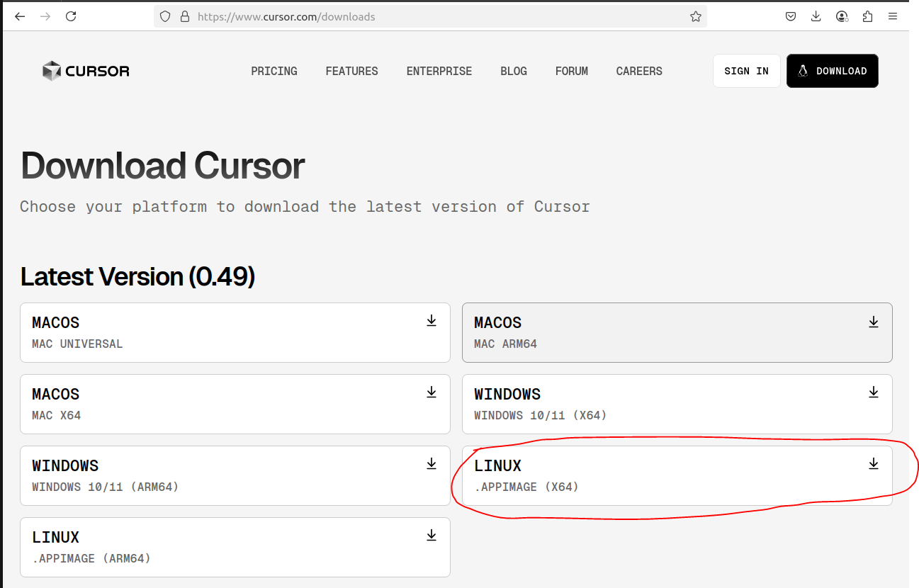Viewport: 919px width, 588px height.
Task: Click Linux penguin icon in Download button
Action: [803, 71]
